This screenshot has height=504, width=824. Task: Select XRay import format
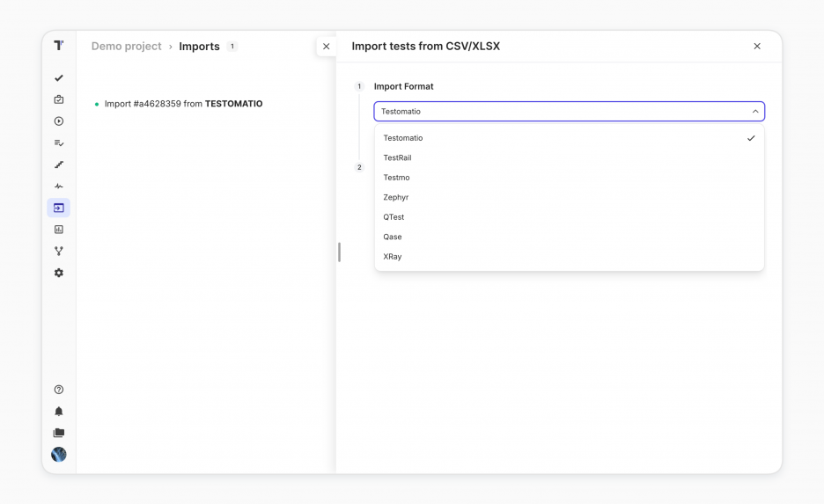pyautogui.click(x=569, y=257)
